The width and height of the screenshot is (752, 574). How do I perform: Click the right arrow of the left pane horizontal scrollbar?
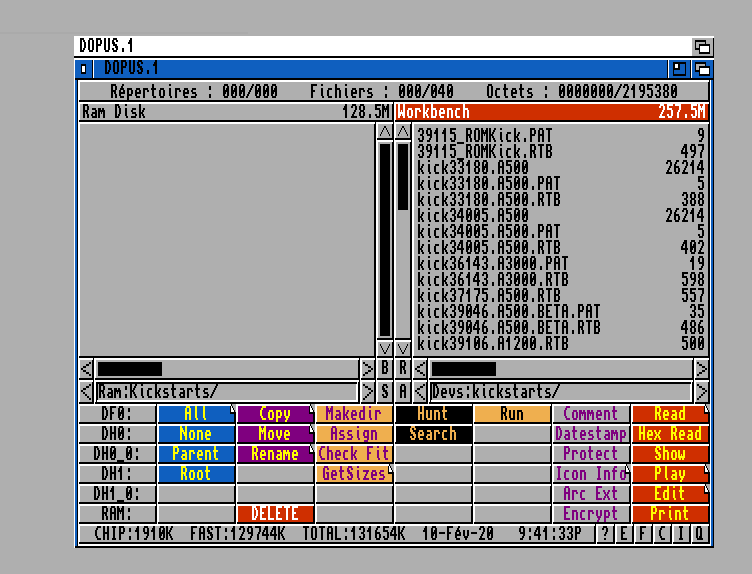point(367,369)
